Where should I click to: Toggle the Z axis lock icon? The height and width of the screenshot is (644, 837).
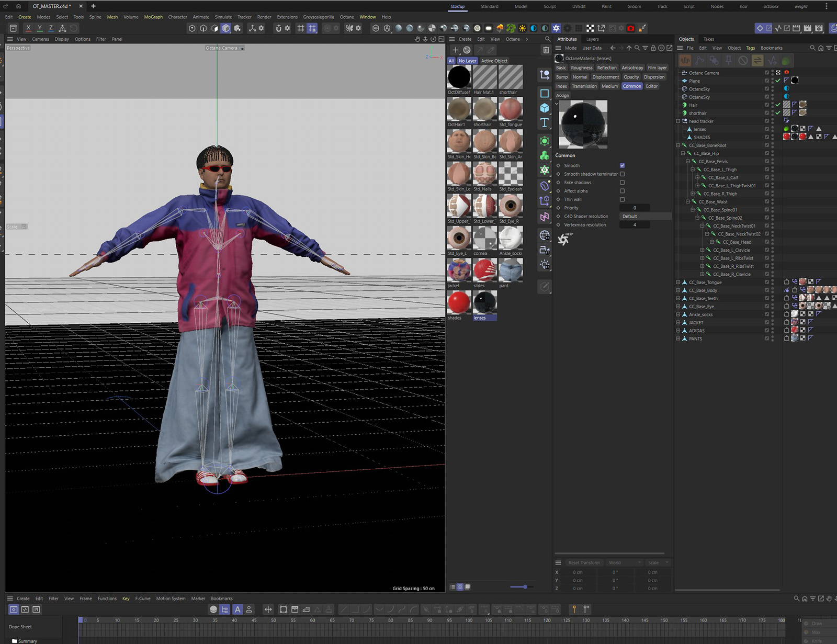(x=51, y=28)
